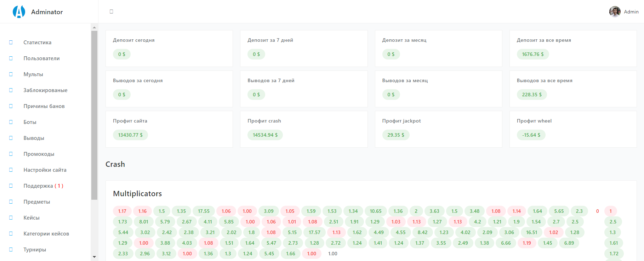This screenshot has height=261, width=644.
Task: Click the 1676.76 $ all-time deposit badge
Action: pos(533,54)
